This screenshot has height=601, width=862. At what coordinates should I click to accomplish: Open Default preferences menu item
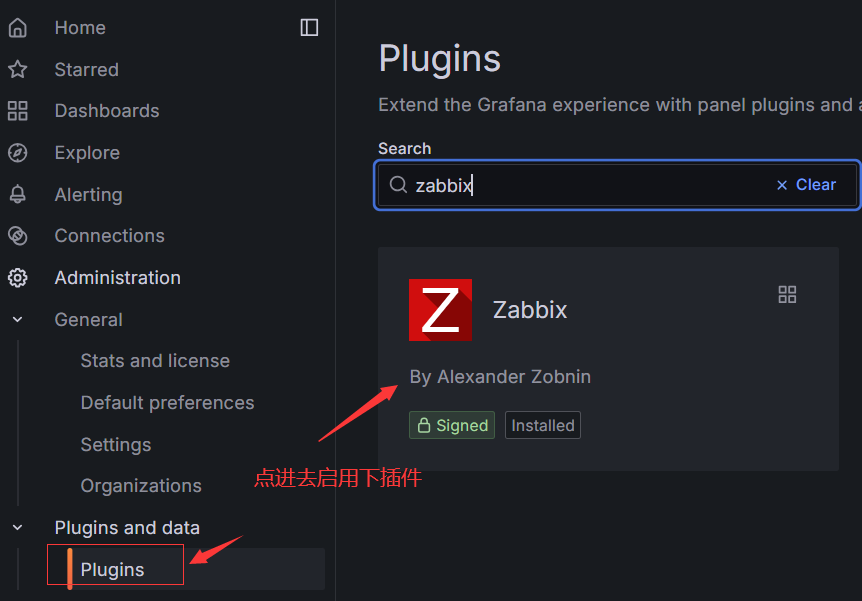[x=167, y=403]
